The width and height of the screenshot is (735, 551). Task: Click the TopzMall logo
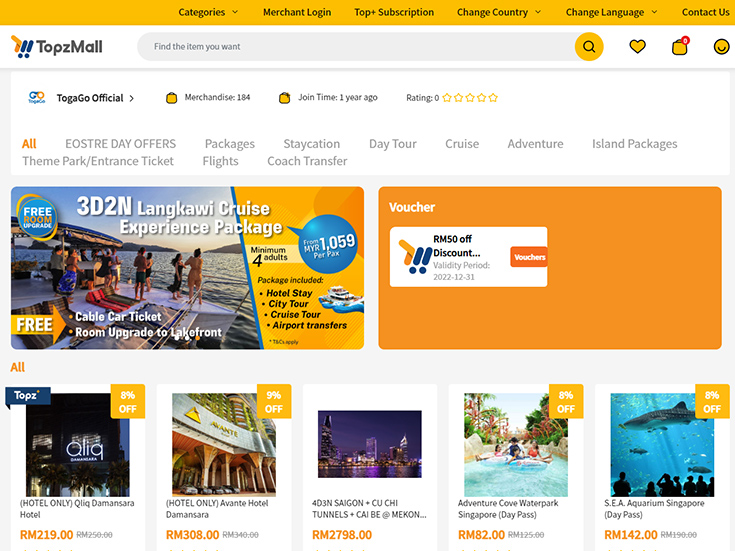point(57,46)
